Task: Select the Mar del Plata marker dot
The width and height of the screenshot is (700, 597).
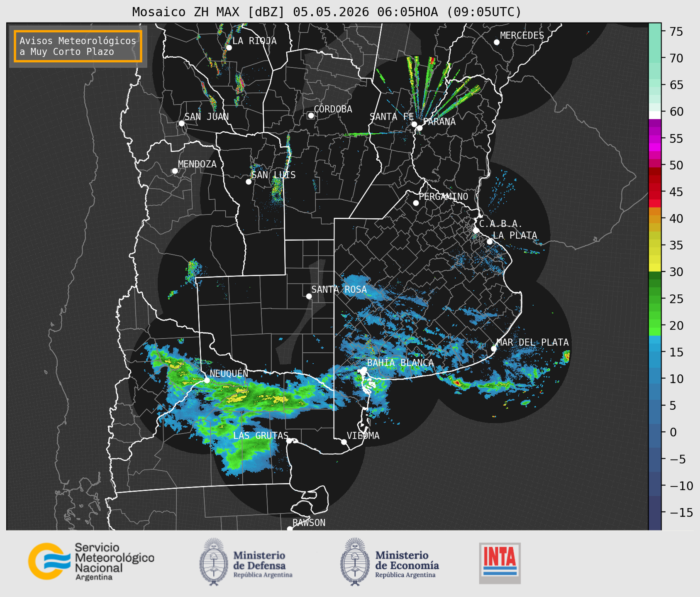Action: pyautogui.click(x=493, y=348)
